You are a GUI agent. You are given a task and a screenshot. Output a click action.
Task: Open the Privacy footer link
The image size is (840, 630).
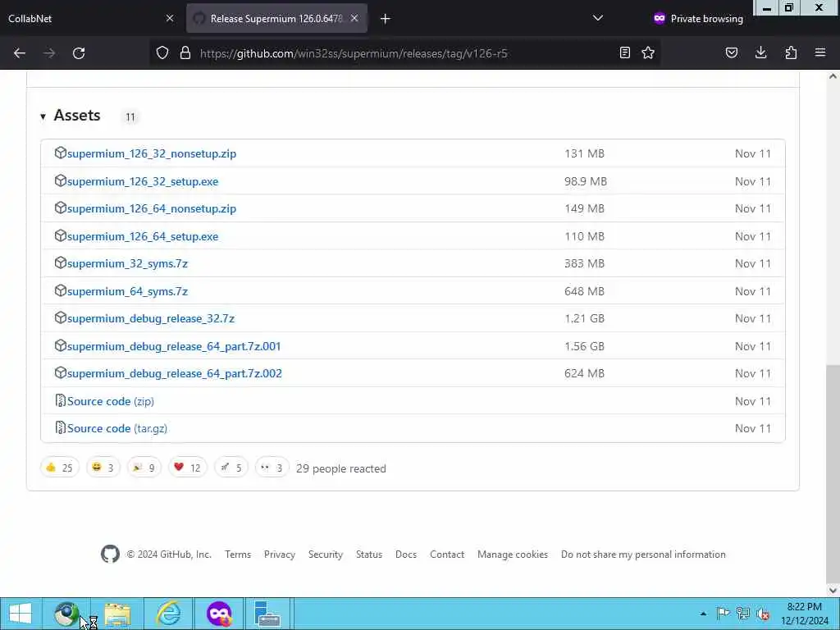pyautogui.click(x=280, y=555)
